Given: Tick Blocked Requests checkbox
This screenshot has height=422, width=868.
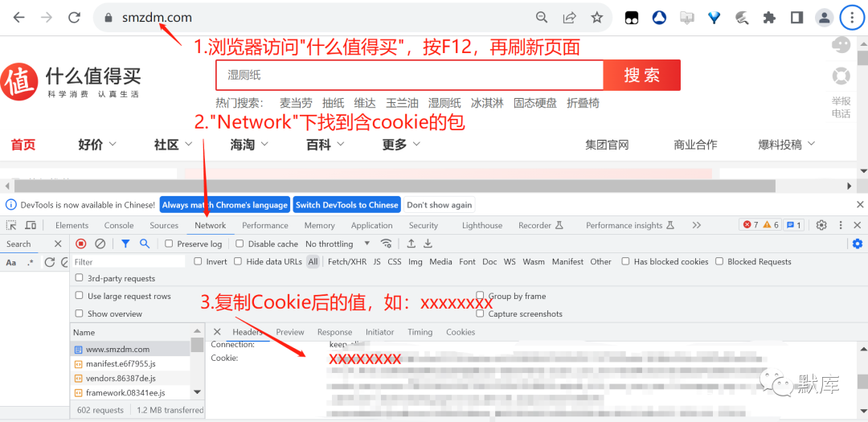Looking at the screenshot, I should coord(719,261).
